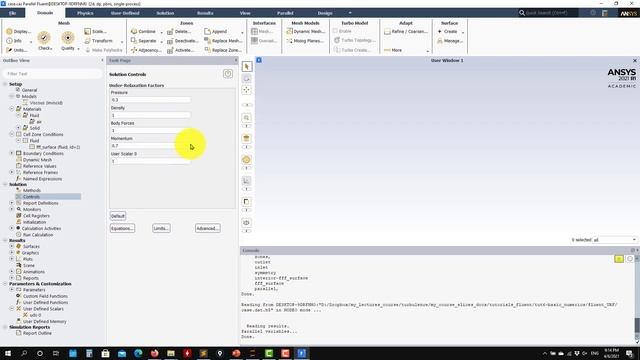
Task: Click the Combine zones icon
Action: [134, 31]
